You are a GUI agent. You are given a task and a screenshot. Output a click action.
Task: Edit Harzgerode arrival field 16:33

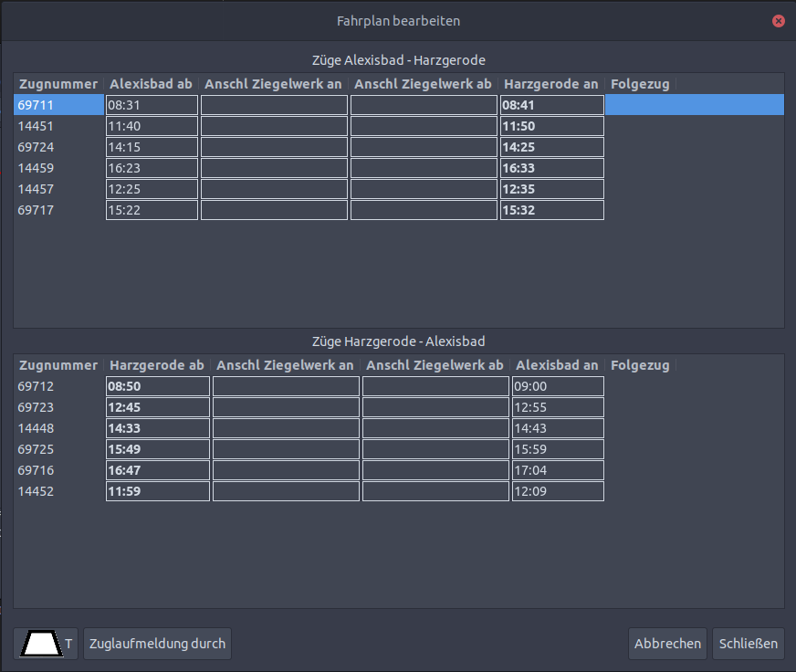tap(552, 168)
